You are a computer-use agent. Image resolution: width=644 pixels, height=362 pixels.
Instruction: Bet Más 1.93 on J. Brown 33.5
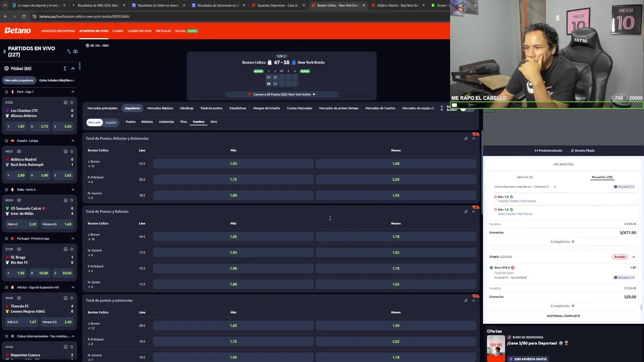click(233, 163)
